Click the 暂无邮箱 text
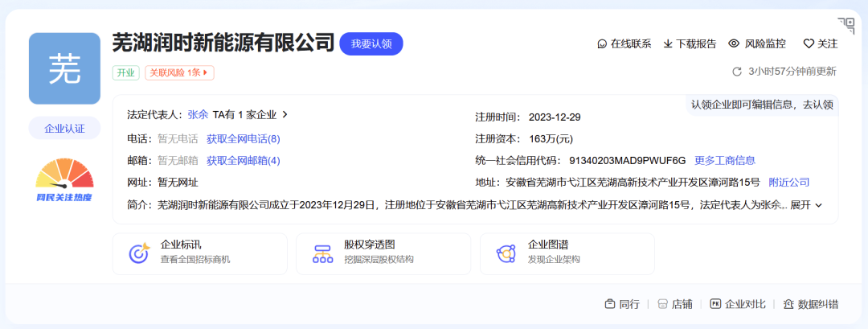The image size is (868, 329). 178,161
